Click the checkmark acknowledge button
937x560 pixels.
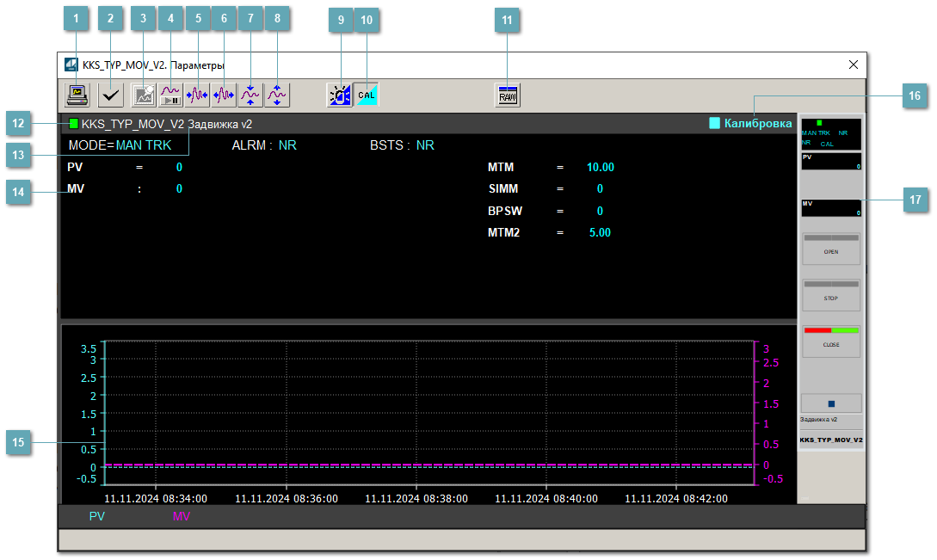click(109, 95)
